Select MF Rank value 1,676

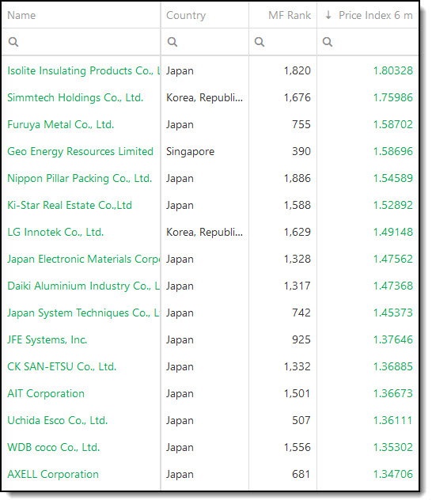coord(297,98)
